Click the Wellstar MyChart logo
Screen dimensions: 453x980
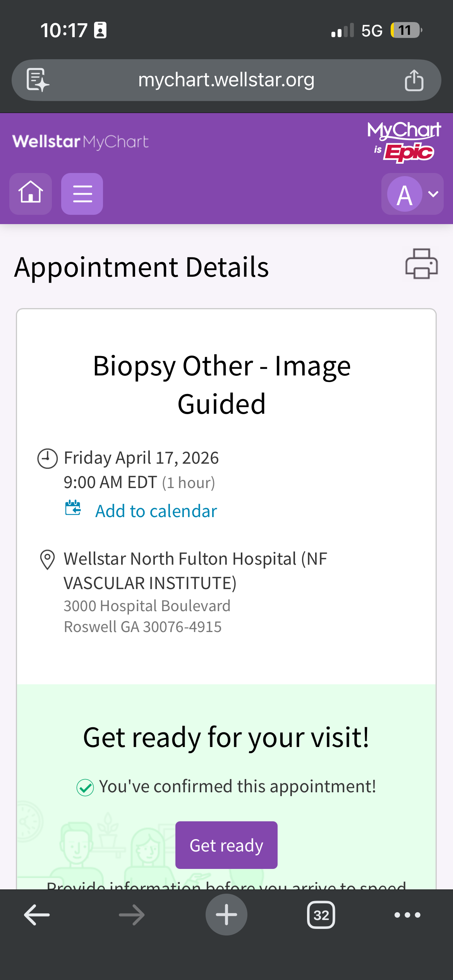click(x=81, y=142)
